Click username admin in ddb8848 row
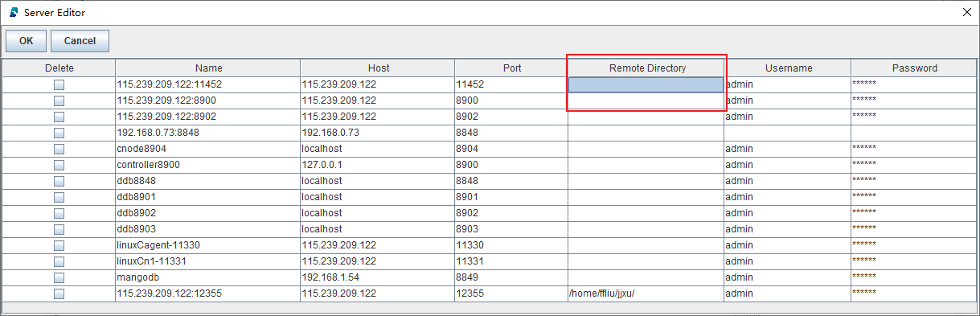980x316 pixels. pyautogui.click(x=788, y=181)
